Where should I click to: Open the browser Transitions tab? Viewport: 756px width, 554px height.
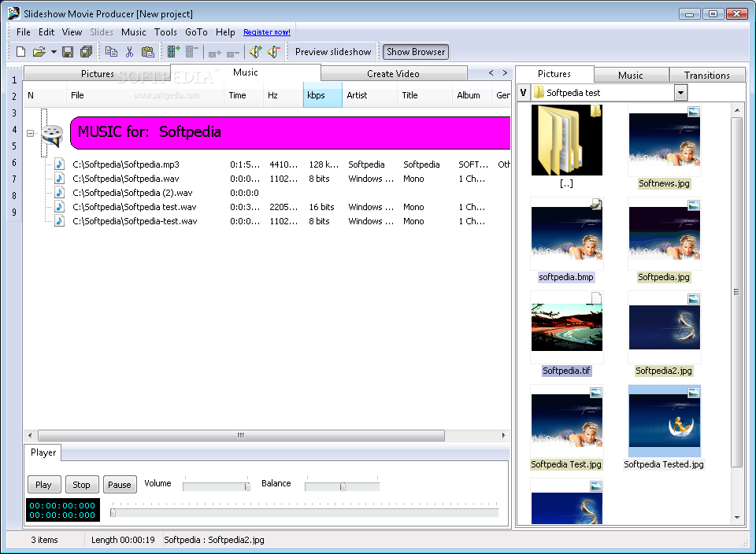707,75
